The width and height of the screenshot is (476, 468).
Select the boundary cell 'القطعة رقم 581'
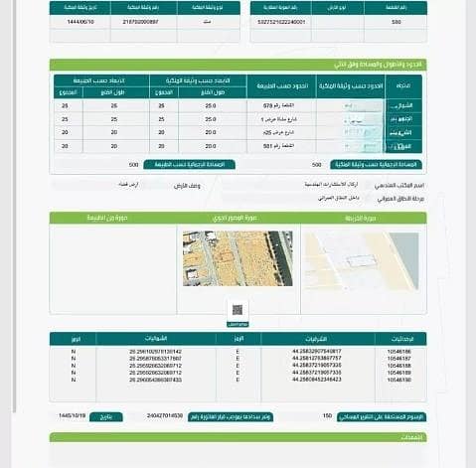click(278, 146)
